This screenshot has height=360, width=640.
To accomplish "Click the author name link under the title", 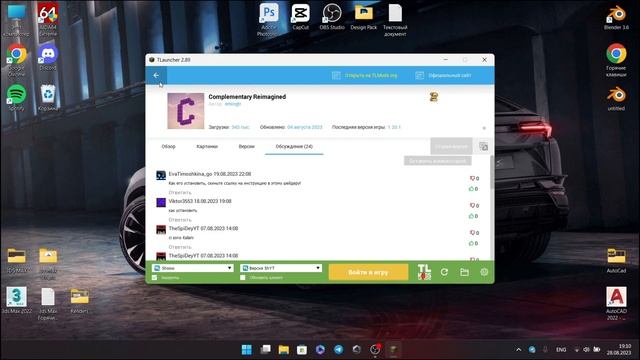I will tap(233, 104).
